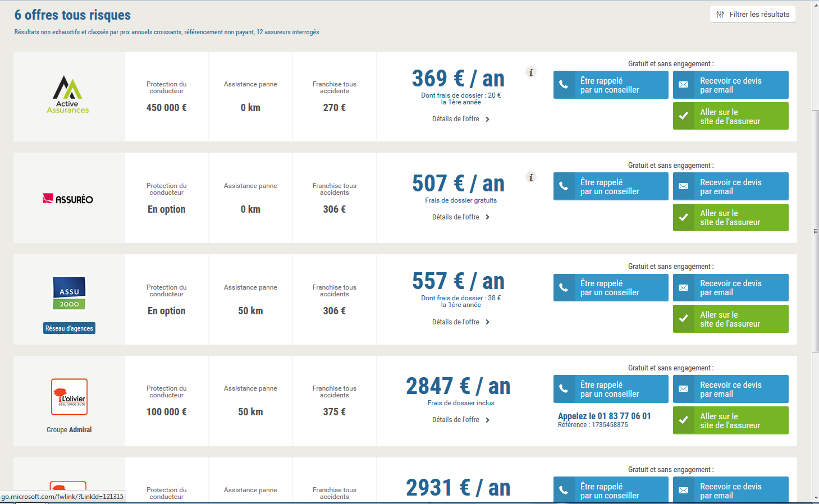Request callback for L'olivier offer
This screenshot has width=819, height=504.
tap(611, 389)
